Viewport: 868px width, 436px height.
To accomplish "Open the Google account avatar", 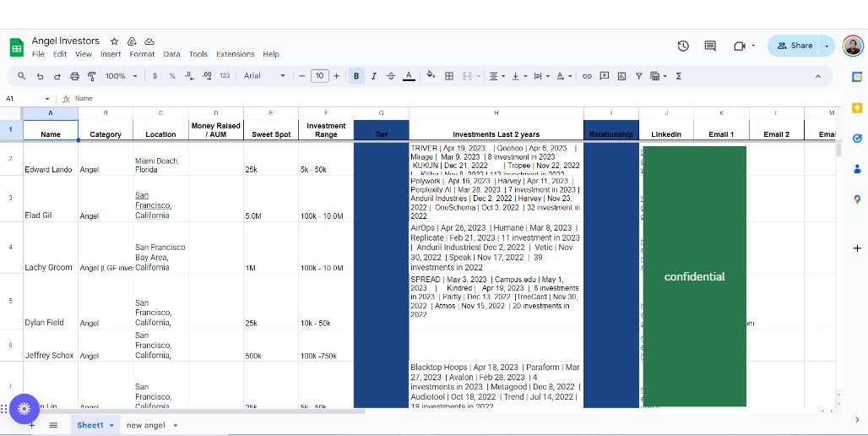I will (853, 46).
